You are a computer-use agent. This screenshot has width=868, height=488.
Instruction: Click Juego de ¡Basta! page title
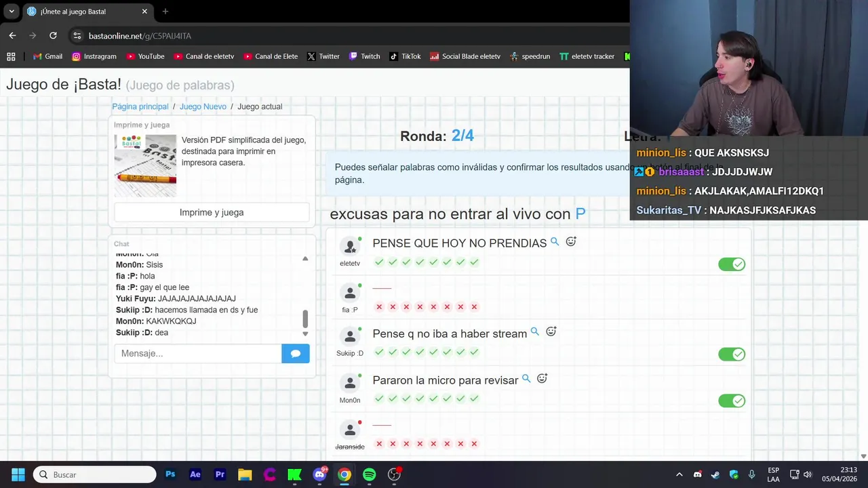64,85
